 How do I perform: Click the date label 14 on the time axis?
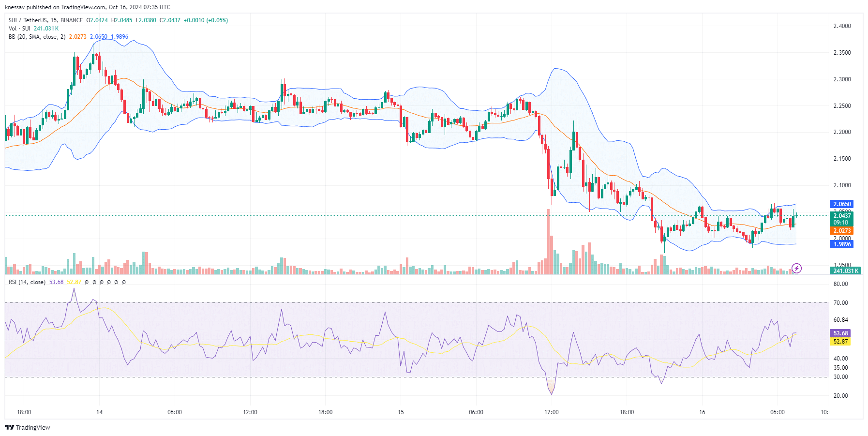(99, 412)
